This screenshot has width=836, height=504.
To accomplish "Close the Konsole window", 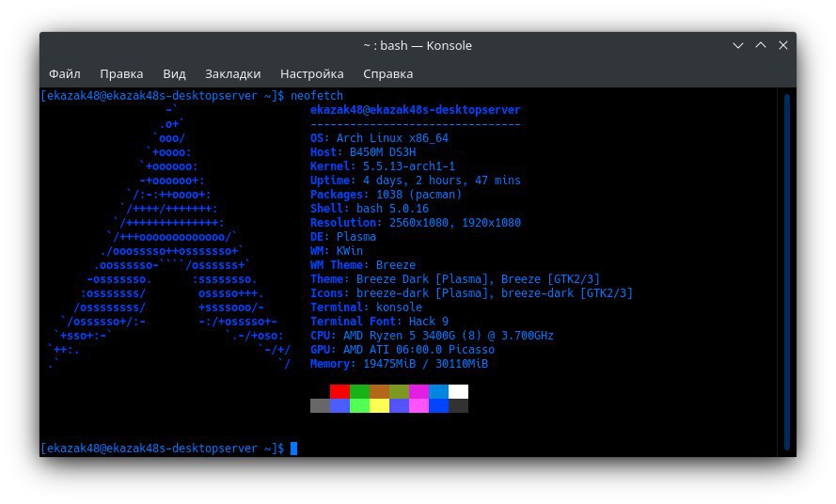I will (783, 45).
